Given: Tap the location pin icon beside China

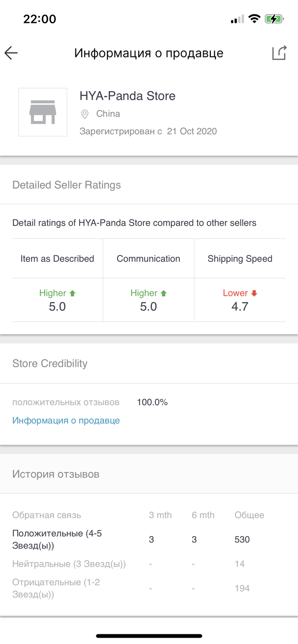Looking at the screenshot, I should (x=85, y=114).
